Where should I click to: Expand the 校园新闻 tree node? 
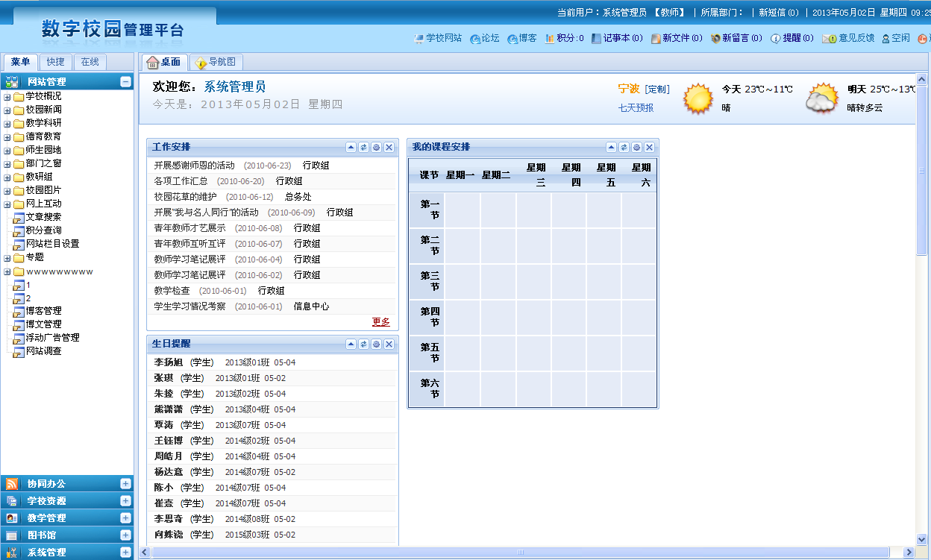point(7,110)
